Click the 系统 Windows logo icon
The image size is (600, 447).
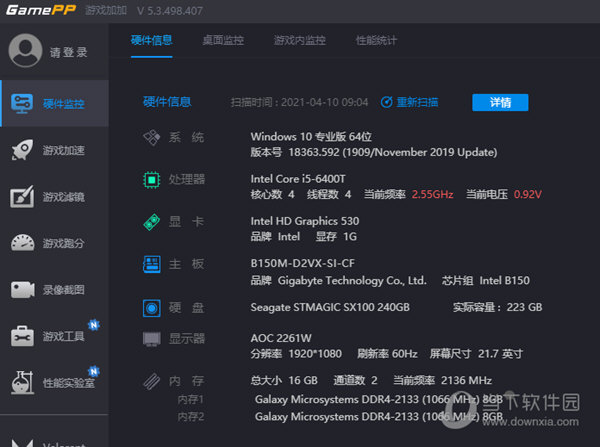[x=152, y=137]
